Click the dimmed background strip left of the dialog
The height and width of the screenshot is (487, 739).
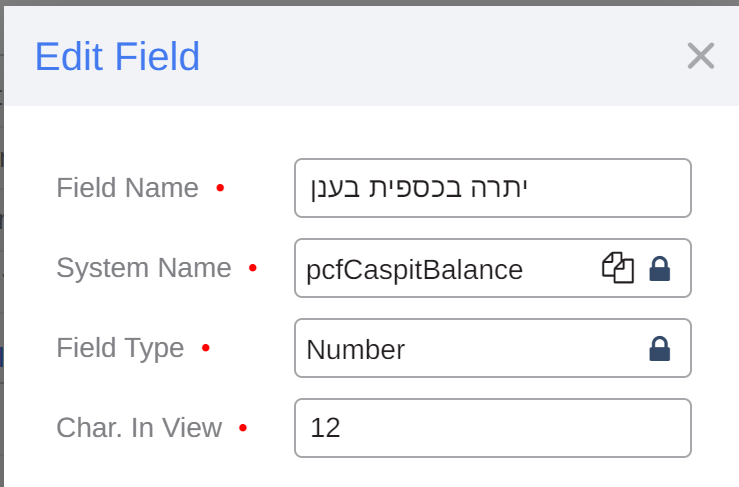(x=2, y=300)
